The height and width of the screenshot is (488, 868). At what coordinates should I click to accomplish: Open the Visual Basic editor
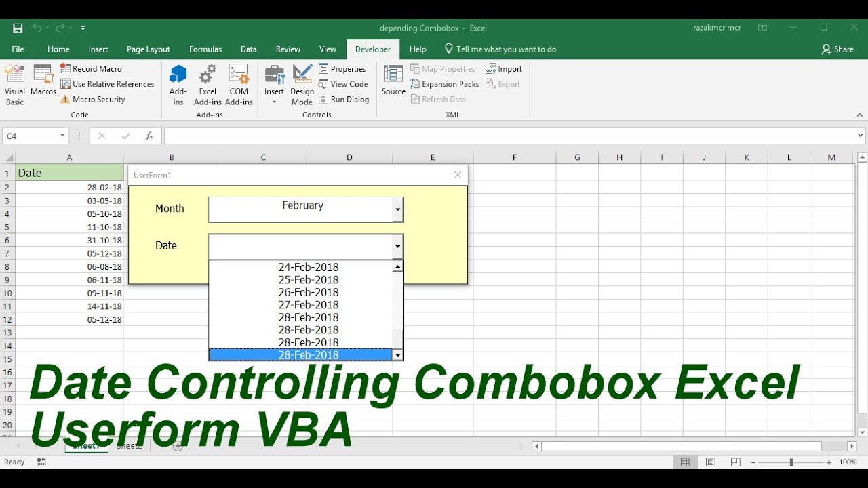(15, 85)
